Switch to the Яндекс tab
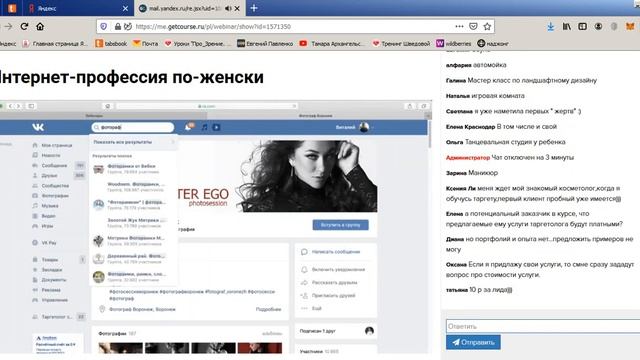The height and width of the screenshot is (360, 640). coord(78,8)
